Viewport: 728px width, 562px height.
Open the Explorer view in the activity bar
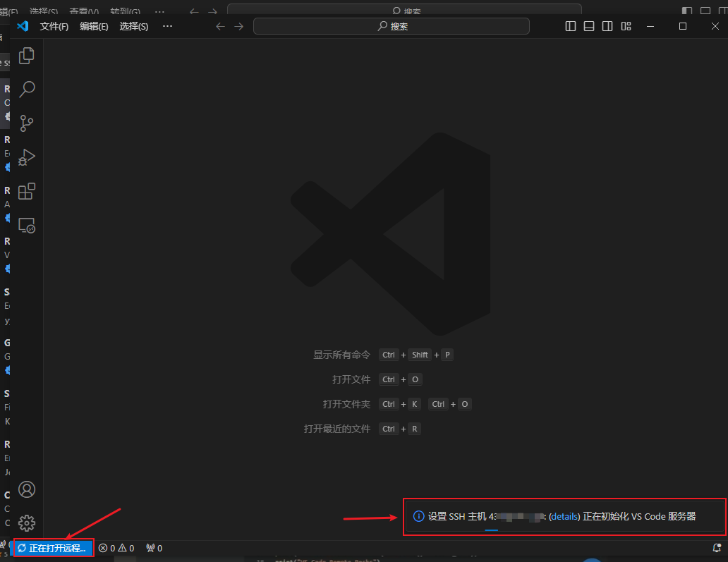click(x=27, y=56)
